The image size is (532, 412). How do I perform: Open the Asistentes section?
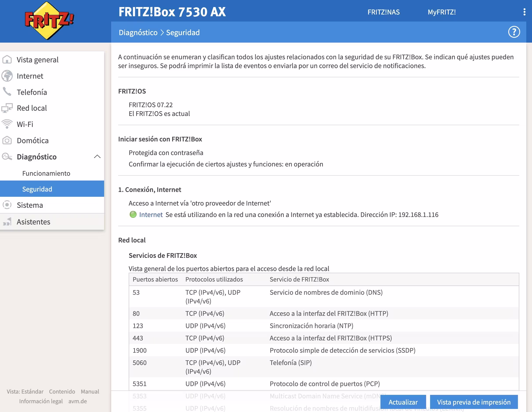pyautogui.click(x=33, y=222)
